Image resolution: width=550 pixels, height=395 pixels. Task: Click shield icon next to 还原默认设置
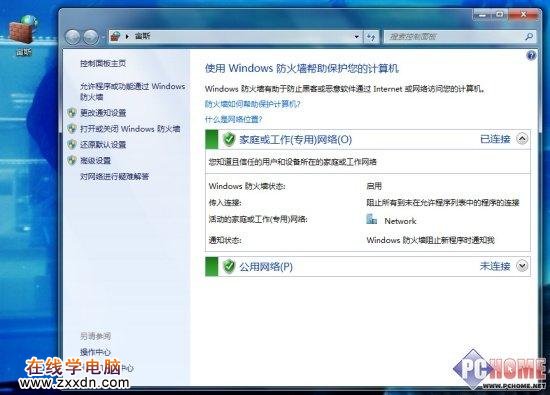tap(72, 144)
